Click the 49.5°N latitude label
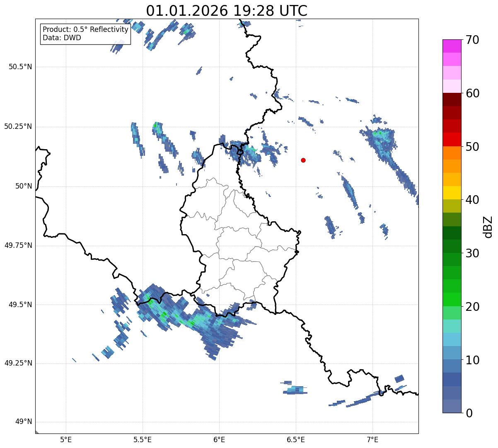Screen dimensions: 498x448 click(21, 305)
